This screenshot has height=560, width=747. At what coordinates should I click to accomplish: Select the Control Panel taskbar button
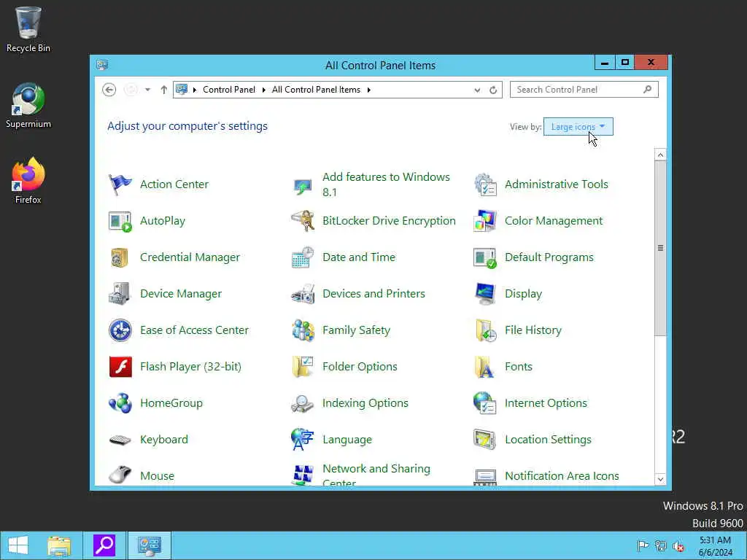(x=149, y=545)
